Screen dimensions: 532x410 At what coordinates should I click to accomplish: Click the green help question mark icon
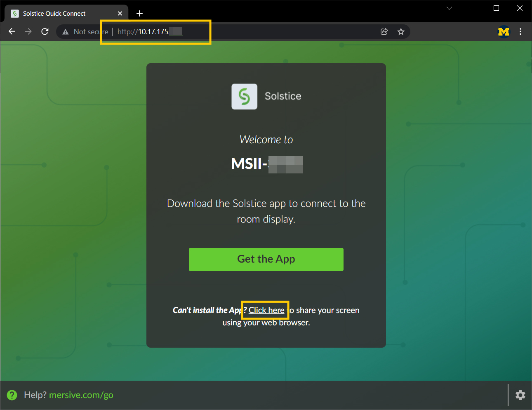point(12,395)
